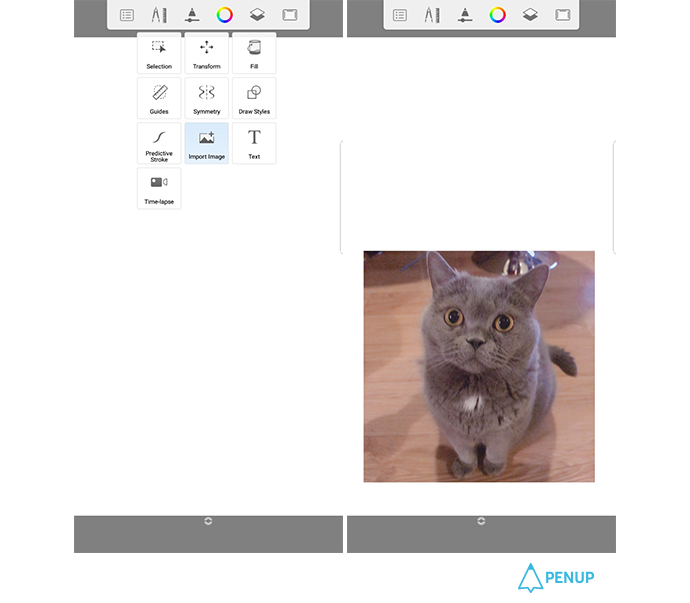Choose the Fill bucket tool
This screenshot has width=690, height=603.
point(254,53)
